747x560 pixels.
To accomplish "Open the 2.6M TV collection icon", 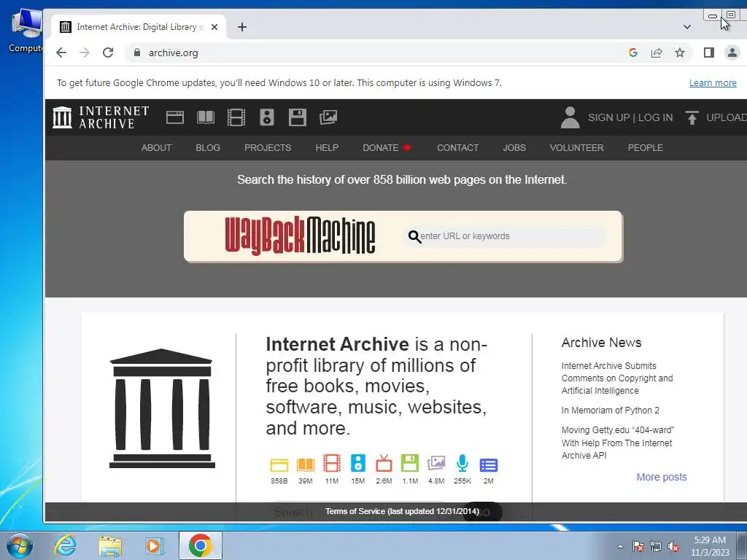I will [384, 463].
